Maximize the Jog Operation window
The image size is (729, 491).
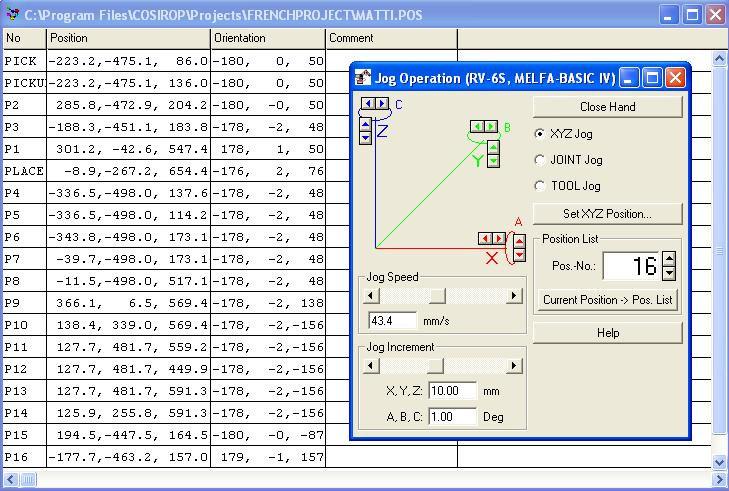click(652, 78)
